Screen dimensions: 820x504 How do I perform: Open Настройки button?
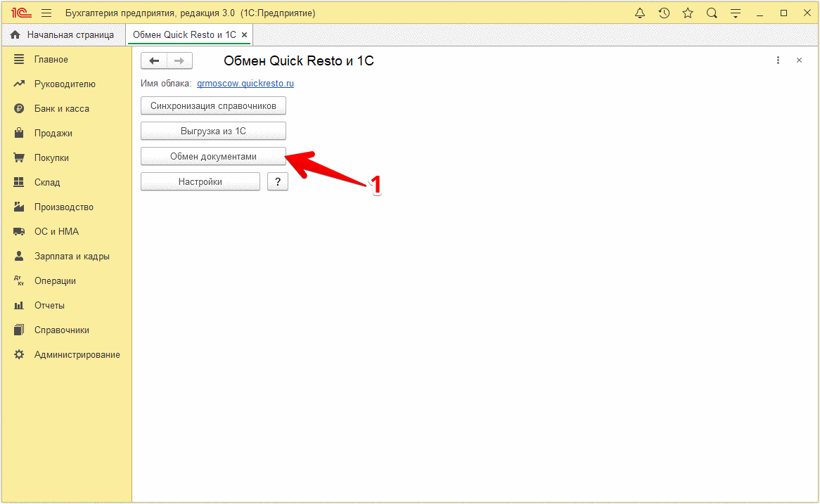[x=200, y=181]
